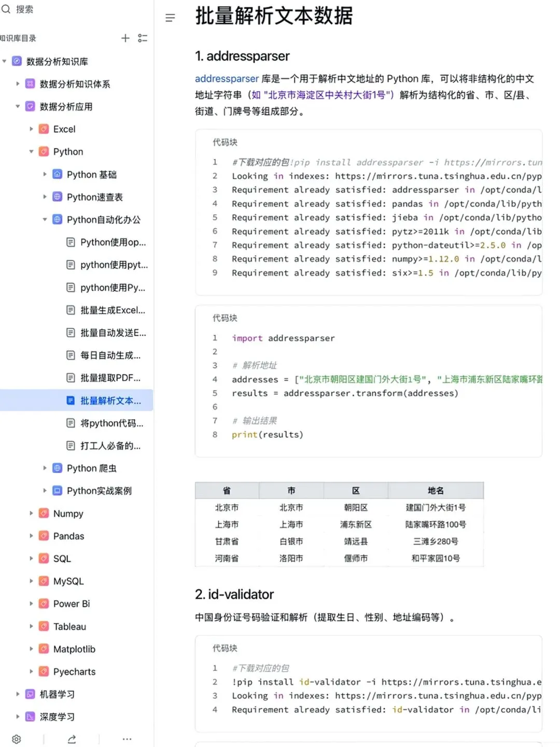The height and width of the screenshot is (747, 560).
Task: Click the 批量解析文本数据 page title
Action: [274, 16]
